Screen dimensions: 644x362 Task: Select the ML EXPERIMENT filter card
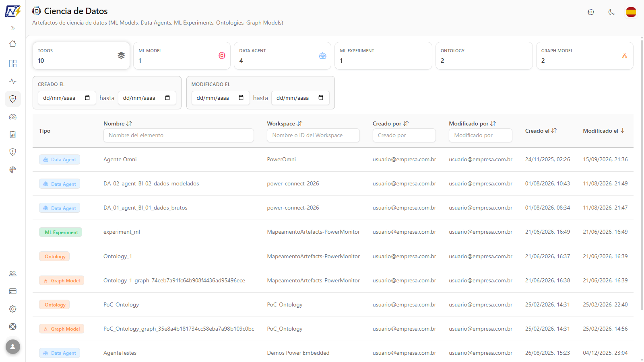383,56
